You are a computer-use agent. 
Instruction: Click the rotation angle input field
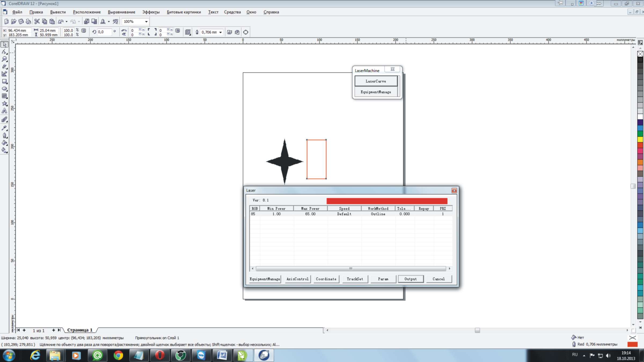[104, 32]
